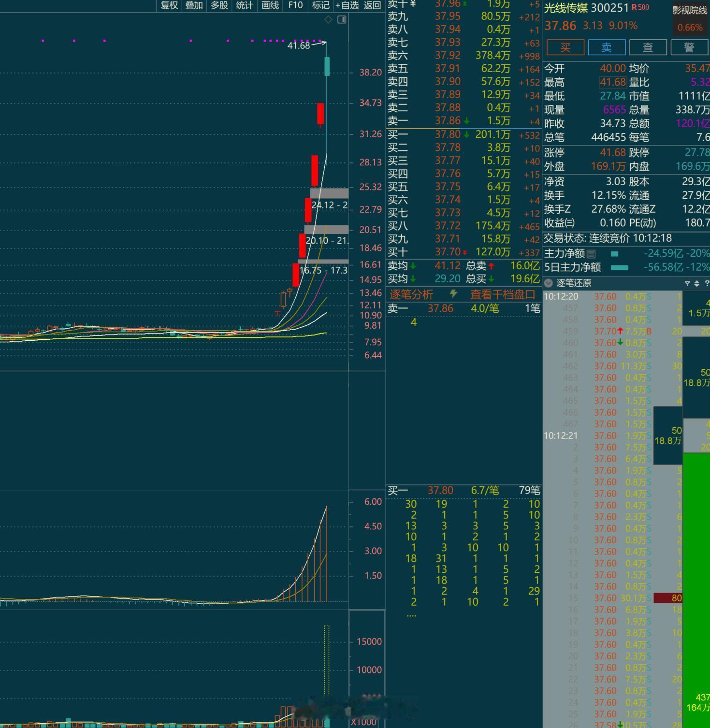Click the 总卖 16.0亿 value

[525, 265]
